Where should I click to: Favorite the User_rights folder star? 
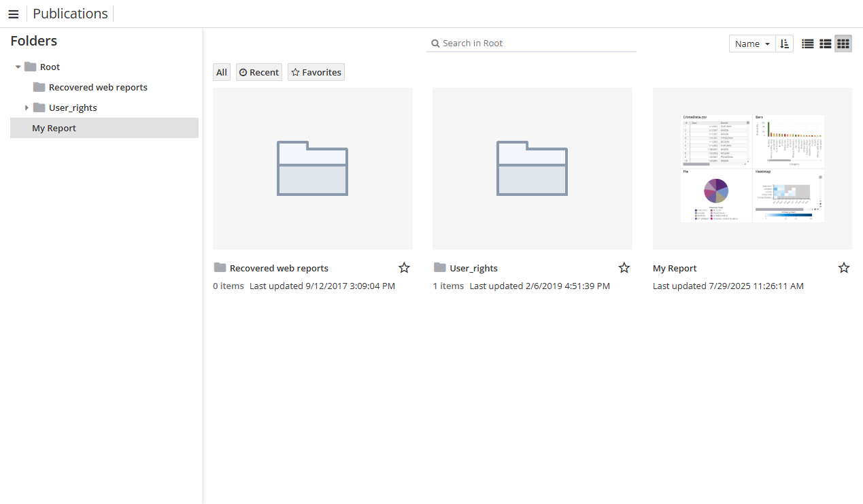coord(624,268)
